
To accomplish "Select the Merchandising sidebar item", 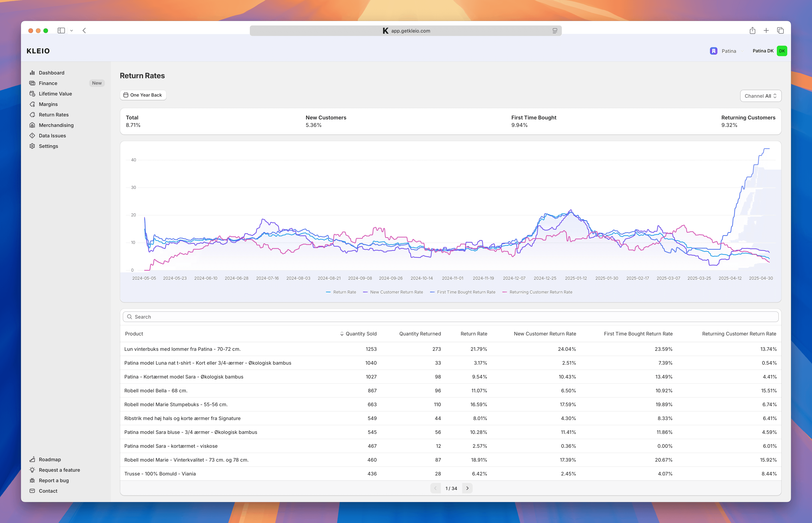I will point(56,125).
